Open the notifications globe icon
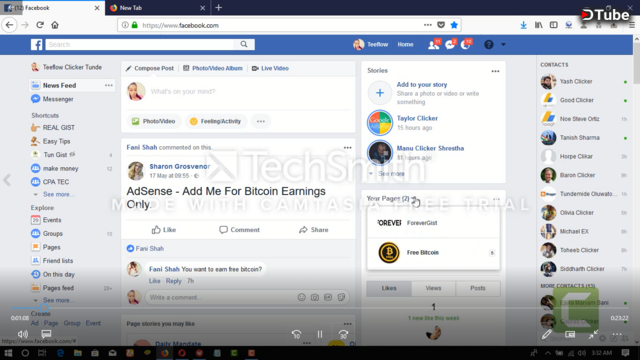The image size is (640, 360). (465, 44)
